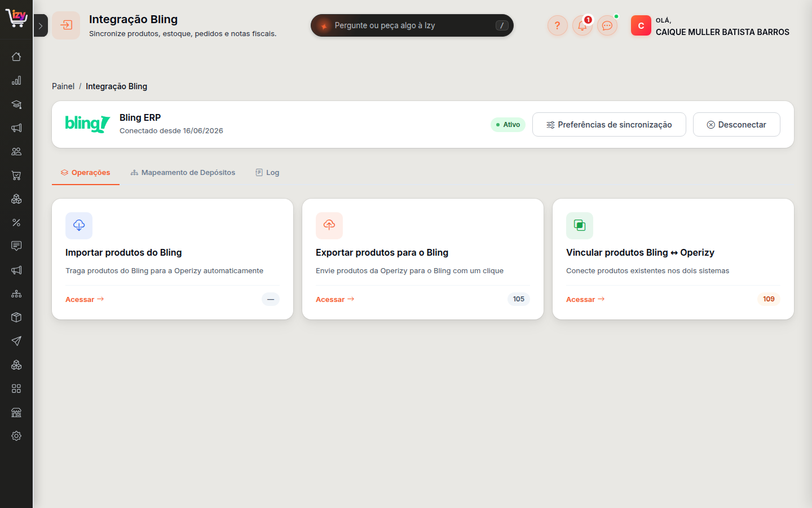Click the '105' count badge
This screenshot has width=812, height=508.
coord(519,299)
